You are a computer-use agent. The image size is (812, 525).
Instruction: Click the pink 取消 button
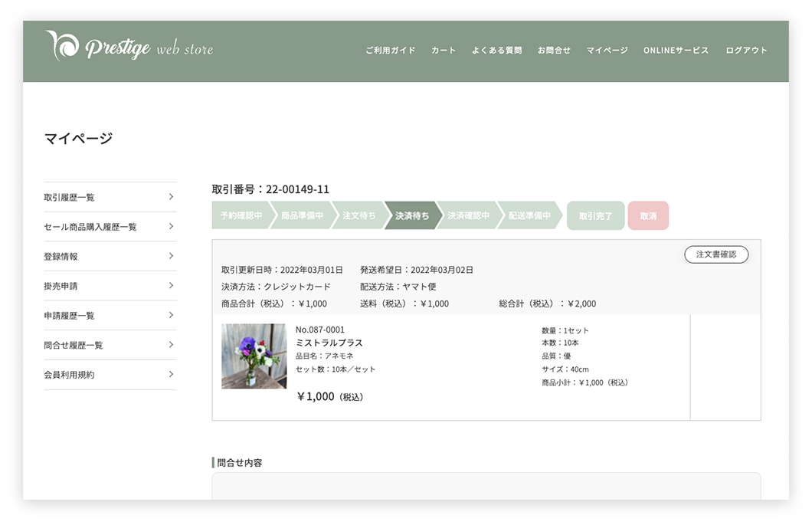[648, 216]
